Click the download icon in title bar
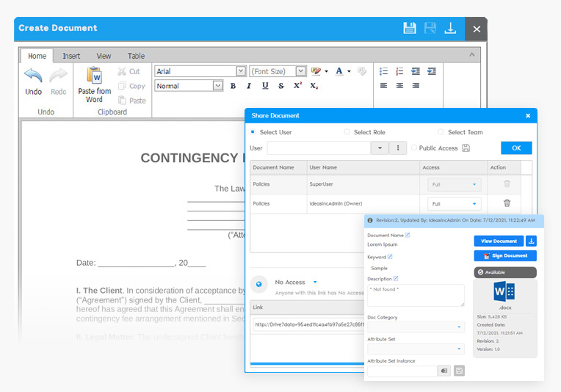Screen dimensions: 561x392 coord(451,29)
